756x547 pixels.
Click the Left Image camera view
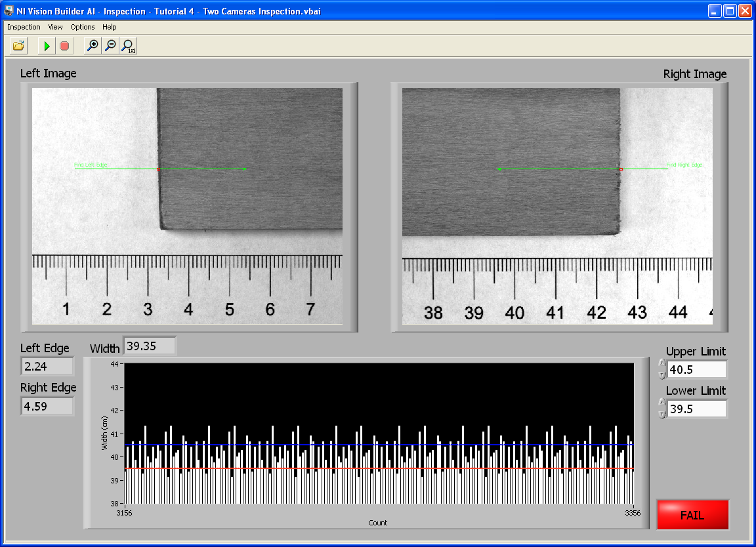[187, 206]
